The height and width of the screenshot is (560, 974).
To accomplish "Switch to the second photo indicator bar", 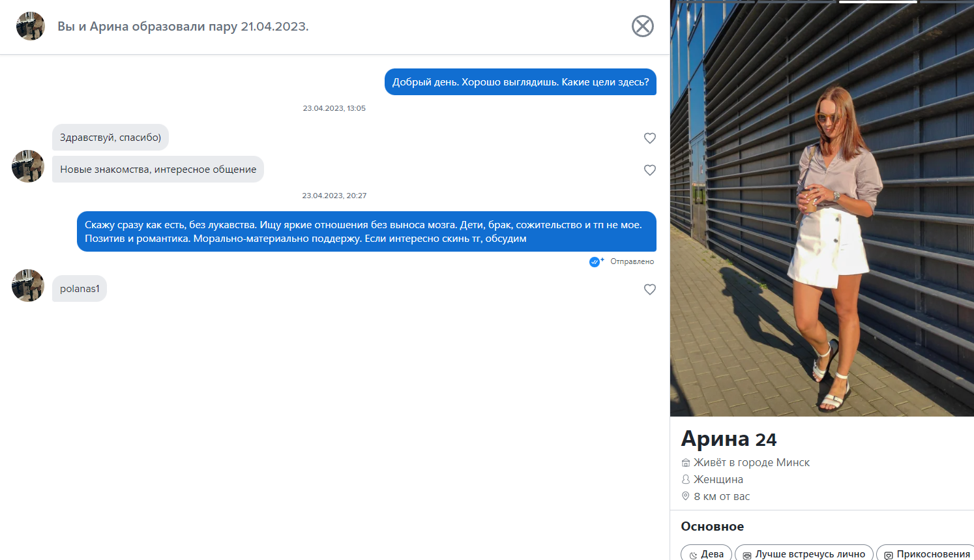I will [x=797, y=2].
